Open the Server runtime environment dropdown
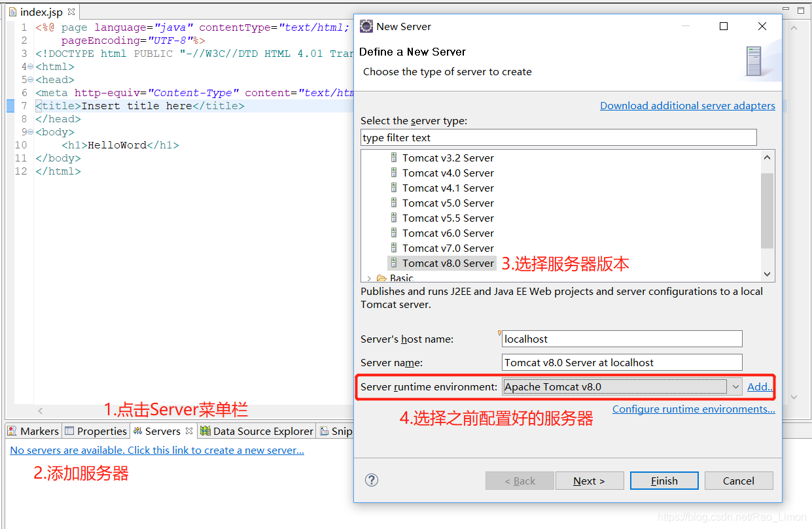Image resolution: width=812 pixels, height=529 pixels. 735,387
